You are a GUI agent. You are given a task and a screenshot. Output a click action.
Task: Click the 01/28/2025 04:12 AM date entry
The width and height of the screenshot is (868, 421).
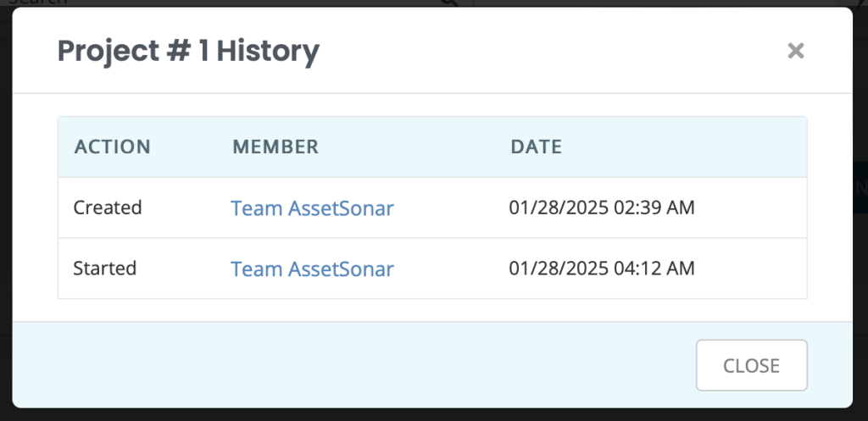(602, 269)
